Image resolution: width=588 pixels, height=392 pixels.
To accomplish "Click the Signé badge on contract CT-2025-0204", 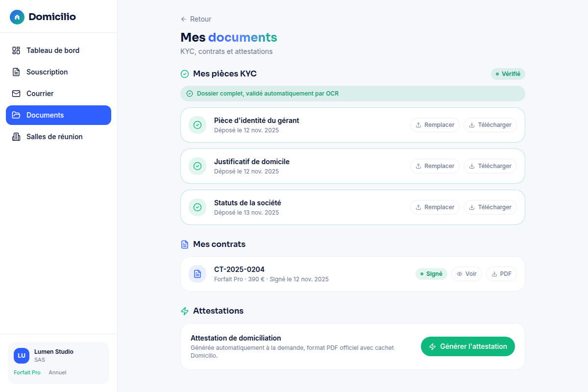I will (431, 274).
